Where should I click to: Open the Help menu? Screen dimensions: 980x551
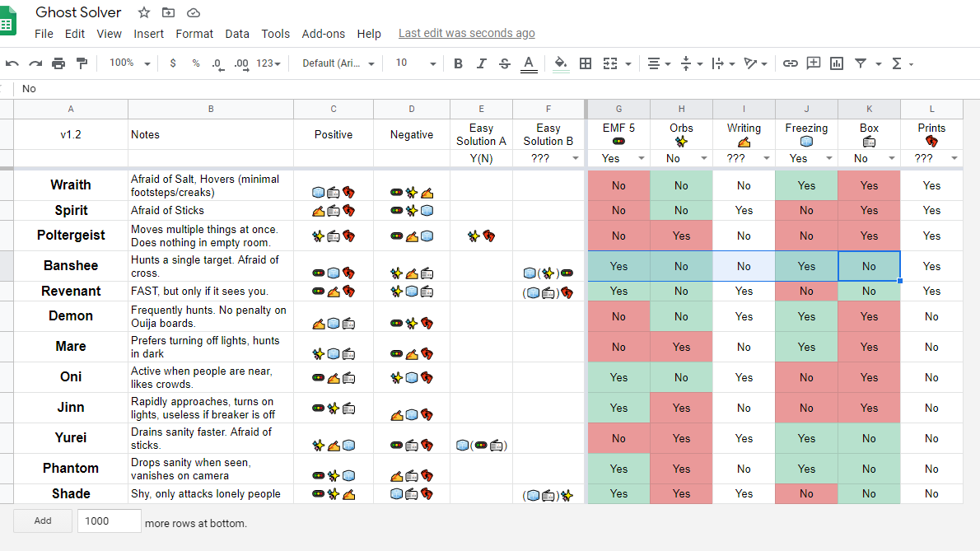tap(369, 34)
